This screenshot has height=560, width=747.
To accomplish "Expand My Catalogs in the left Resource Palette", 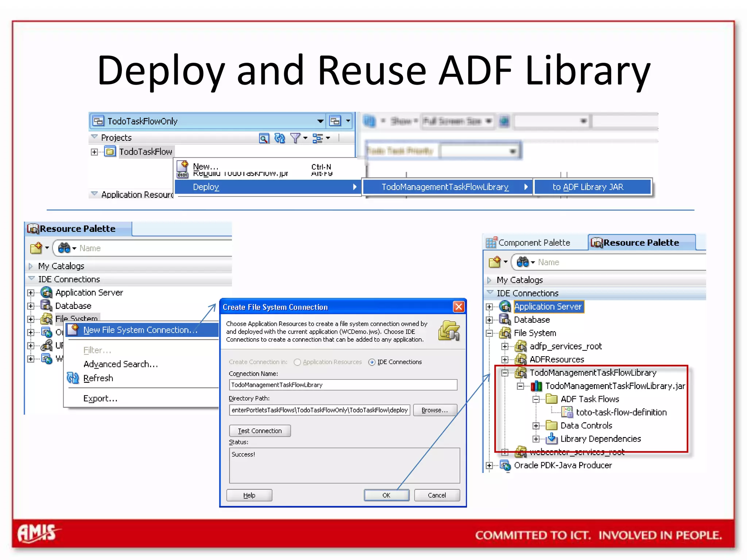I will coord(31,266).
